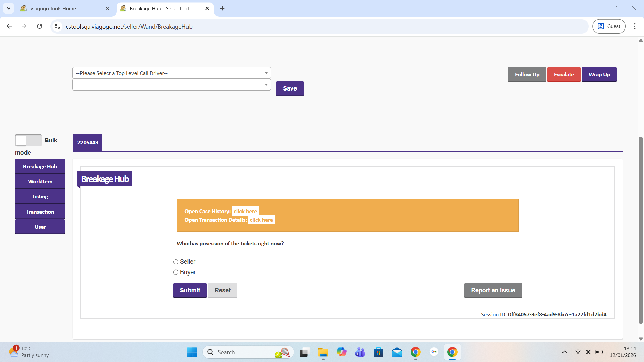Open the new tab plus icon
This screenshot has width=644, height=362.
[222, 8]
